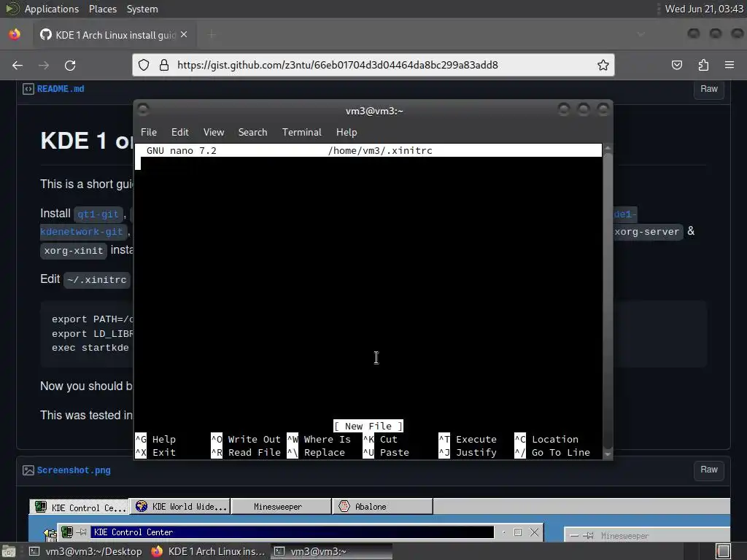Click the clock showing Wed Jun 21
Screen dimensions: 747x560
(704, 9)
